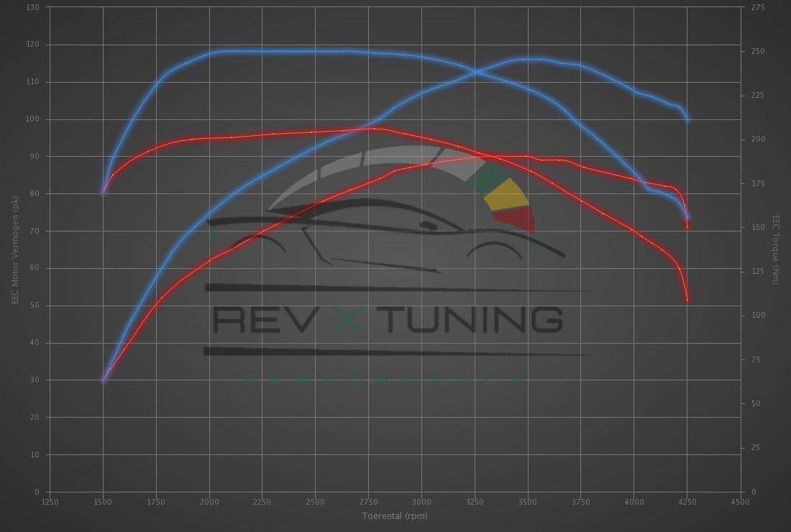The width and height of the screenshot is (791, 532).
Task: Click the 1500 tick label on the rpm axis
Action: coord(103,502)
